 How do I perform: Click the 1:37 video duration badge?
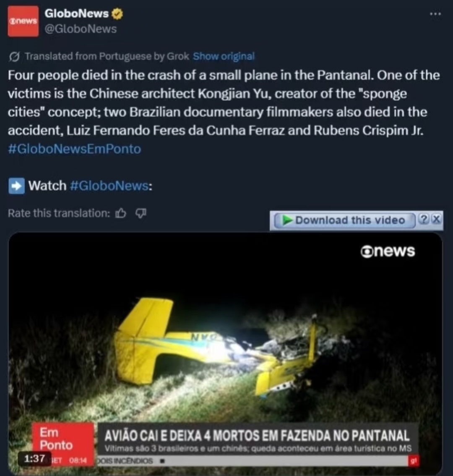pos(34,458)
